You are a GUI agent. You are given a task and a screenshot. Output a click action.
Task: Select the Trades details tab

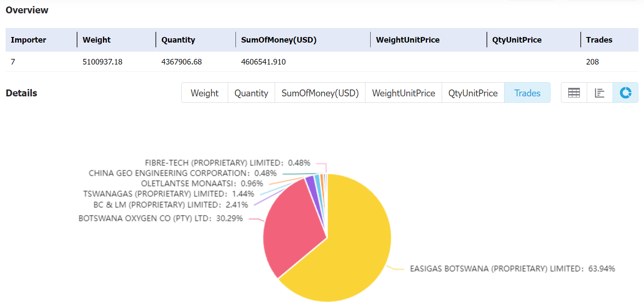point(527,93)
